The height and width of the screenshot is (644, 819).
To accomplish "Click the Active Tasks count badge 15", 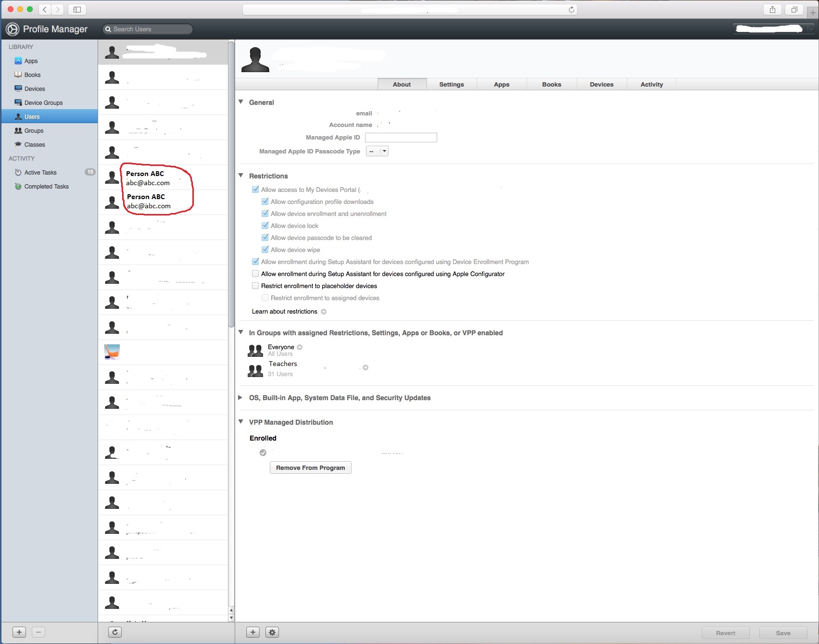I will point(90,172).
